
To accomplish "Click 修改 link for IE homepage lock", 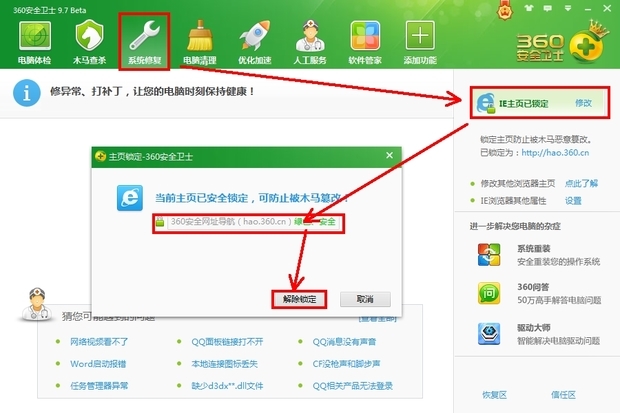I will click(583, 103).
